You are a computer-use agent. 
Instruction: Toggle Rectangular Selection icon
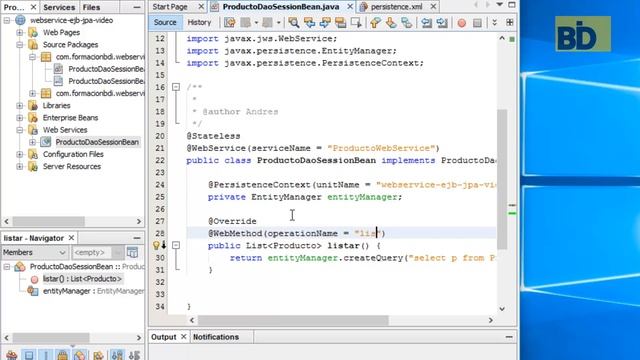coord(356,22)
